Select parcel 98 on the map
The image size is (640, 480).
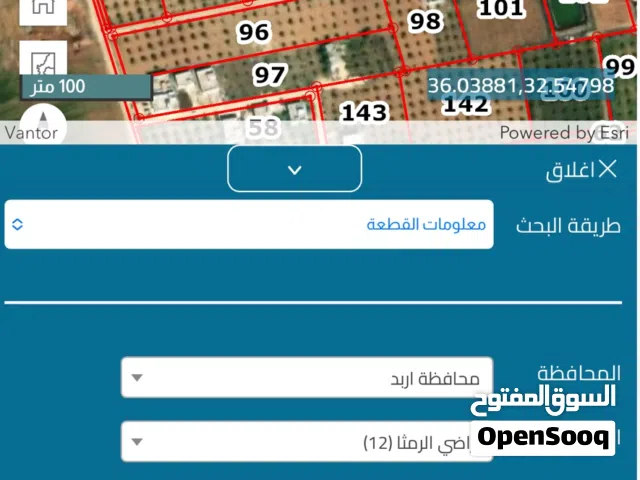[426, 21]
